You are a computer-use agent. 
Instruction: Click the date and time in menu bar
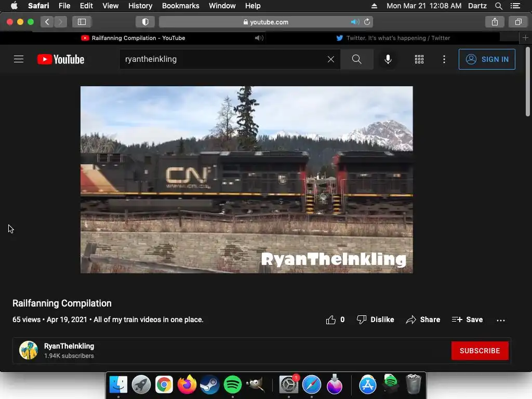(424, 6)
